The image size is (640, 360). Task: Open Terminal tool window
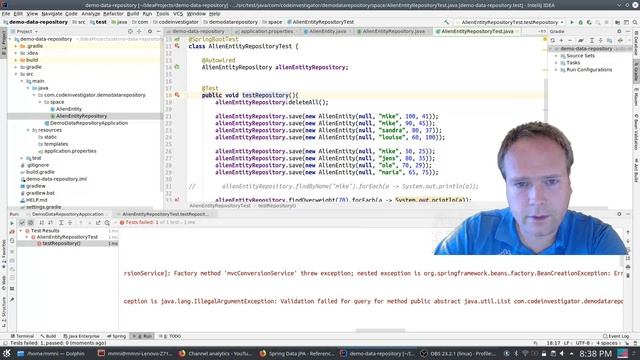click(22, 336)
